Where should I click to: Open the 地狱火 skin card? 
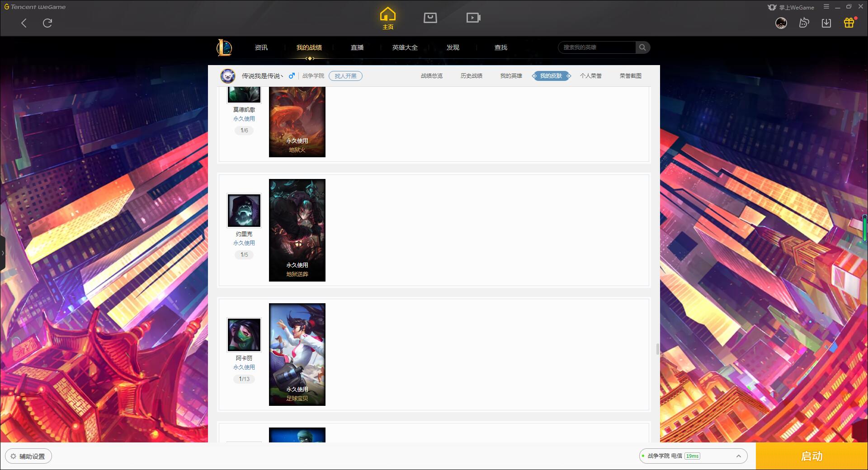(297, 122)
